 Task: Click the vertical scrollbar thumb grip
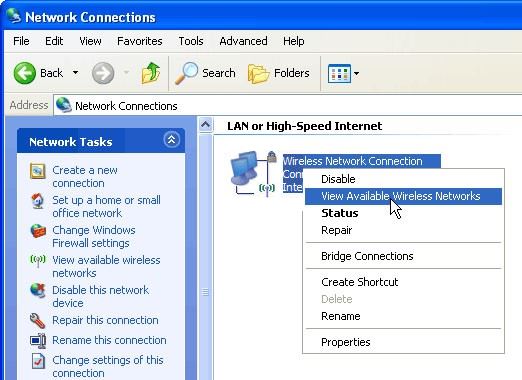pos(205,292)
